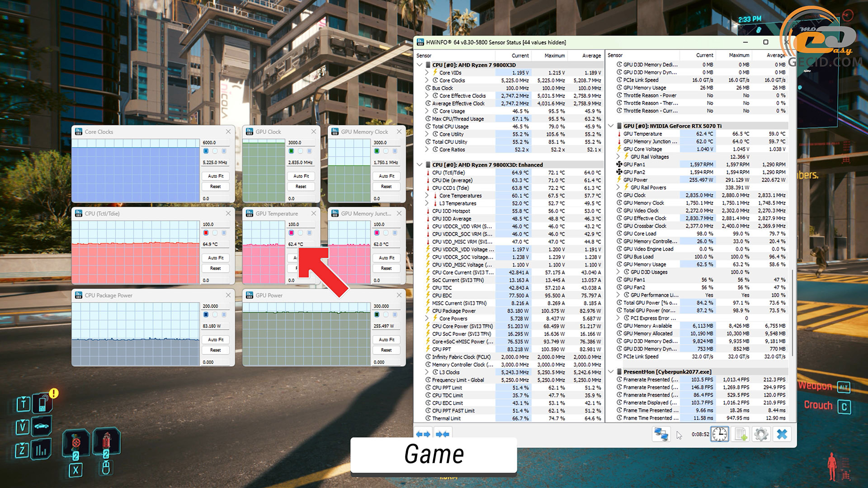Click the clock reset timer icon

pyautogui.click(x=719, y=434)
